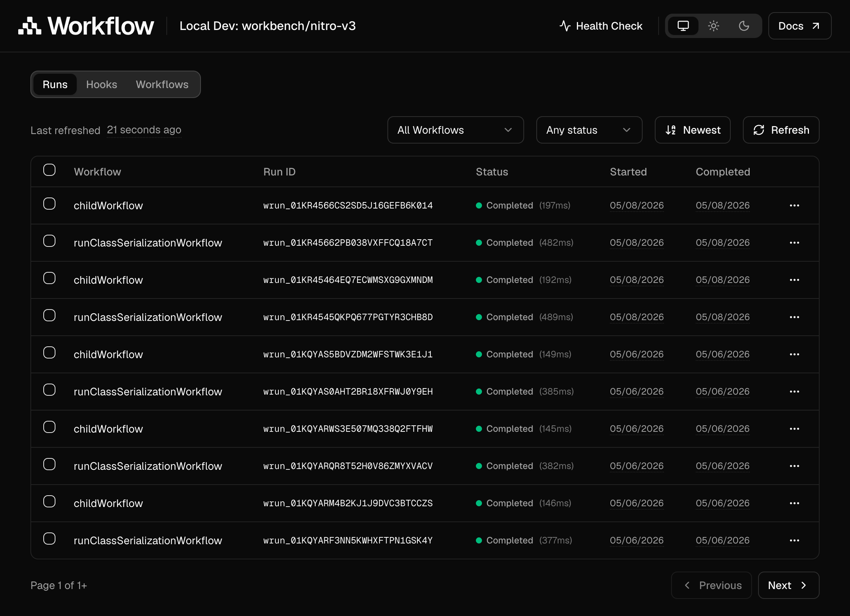This screenshot has width=850, height=616.
Task: Toggle the select-all checkbox in table header
Action: (49, 170)
